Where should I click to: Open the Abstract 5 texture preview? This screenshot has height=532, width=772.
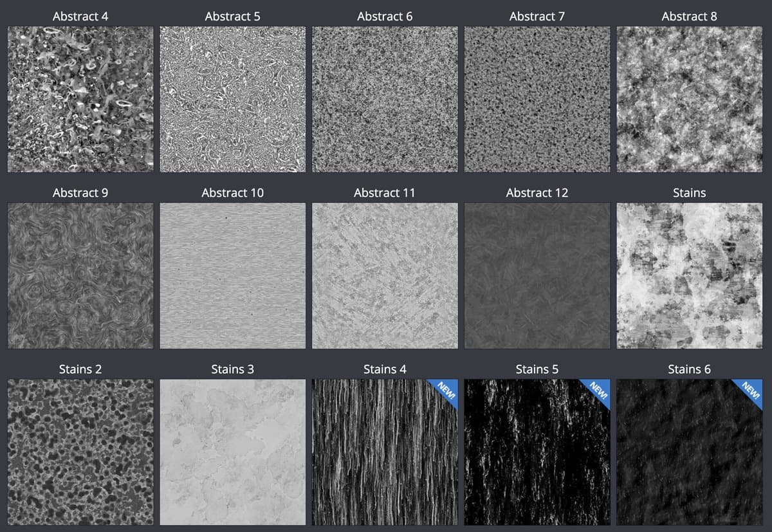pos(232,99)
